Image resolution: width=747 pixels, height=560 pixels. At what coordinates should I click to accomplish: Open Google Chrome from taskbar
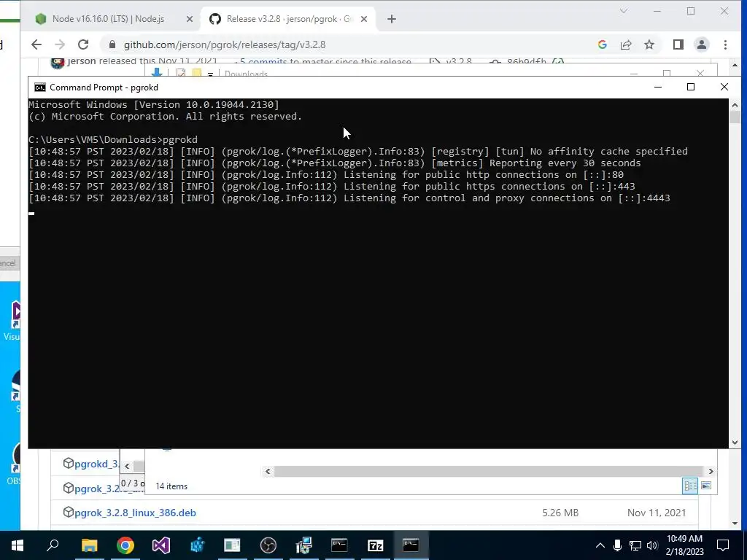(125, 545)
